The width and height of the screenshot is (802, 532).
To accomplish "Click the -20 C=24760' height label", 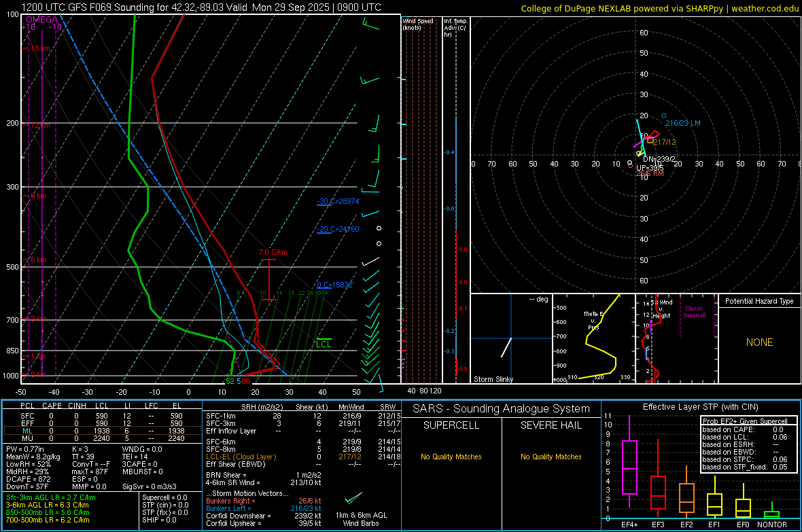I will (338, 229).
